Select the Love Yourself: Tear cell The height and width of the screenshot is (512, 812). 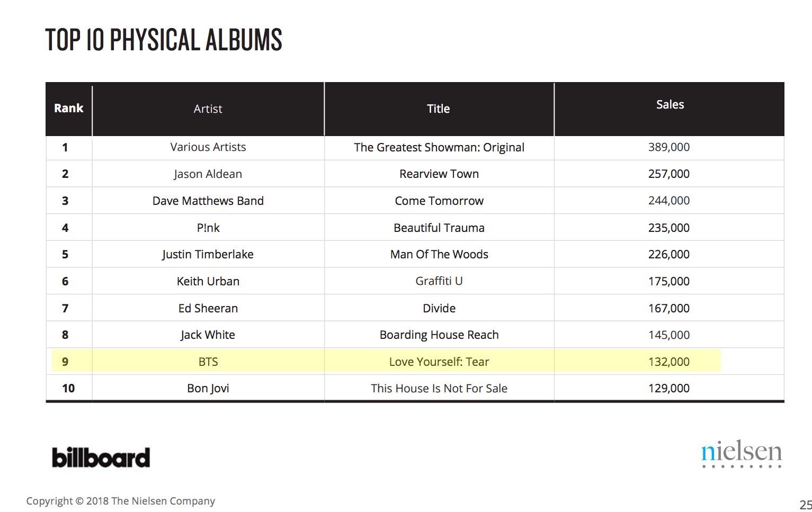coord(439,362)
